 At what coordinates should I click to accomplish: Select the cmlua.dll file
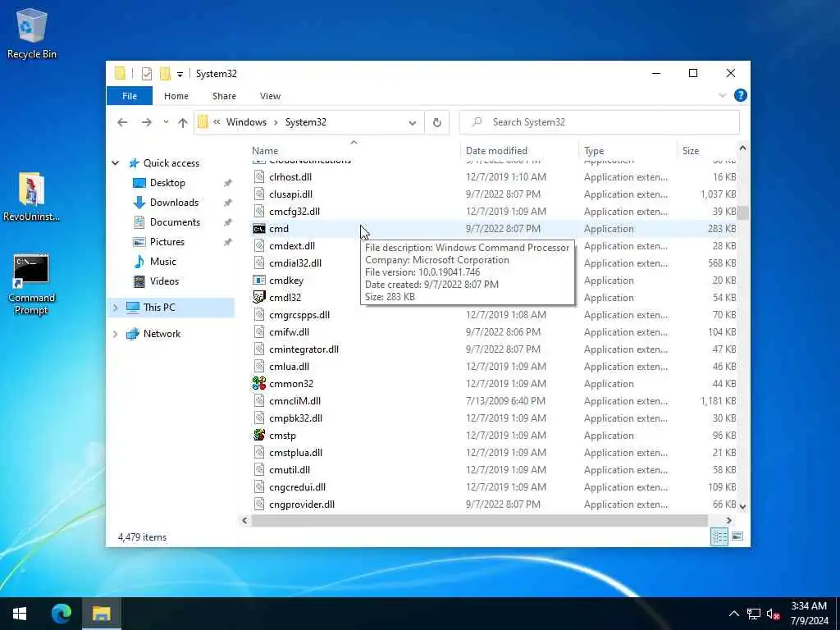290,367
